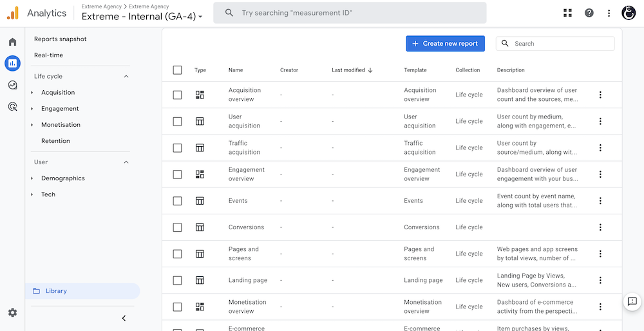The height and width of the screenshot is (331, 644).
Task: Sort by the Last modified column header
Action: click(352, 70)
